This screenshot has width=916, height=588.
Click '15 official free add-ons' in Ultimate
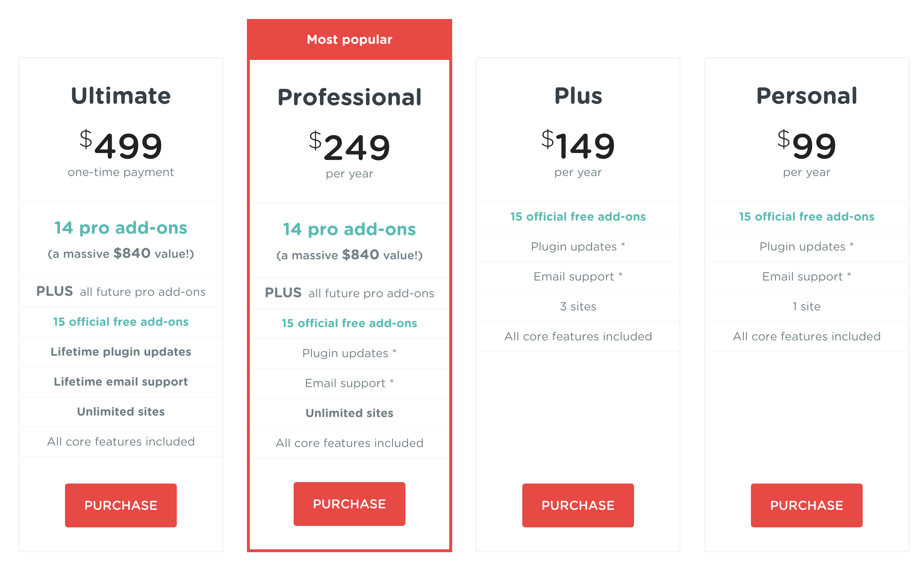pos(121,322)
